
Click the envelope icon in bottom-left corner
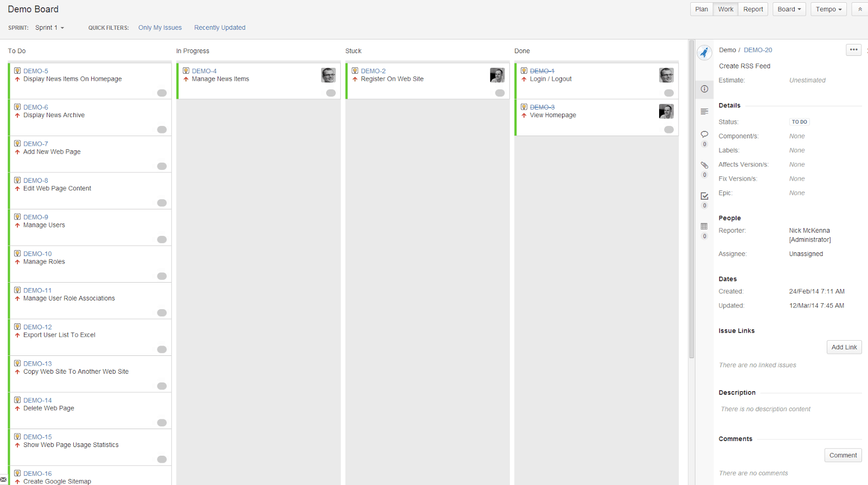pos(3,480)
